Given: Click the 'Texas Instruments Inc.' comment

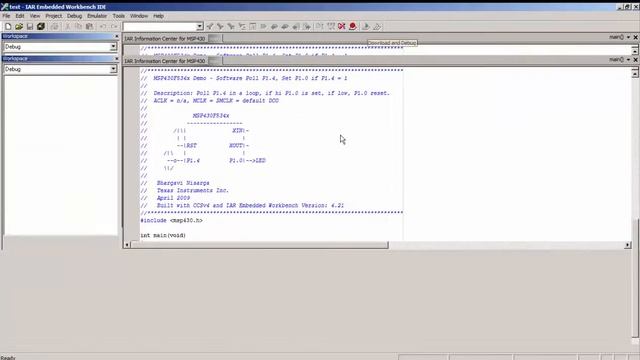Looking at the screenshot, I should click(x=193, y=191).
